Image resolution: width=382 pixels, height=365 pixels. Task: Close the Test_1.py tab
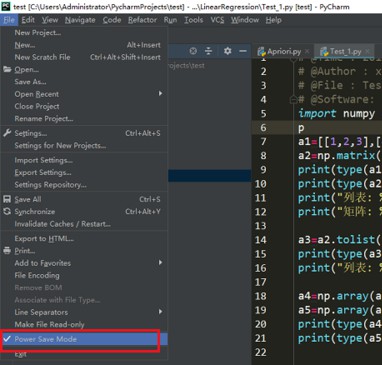click(367, 52)
